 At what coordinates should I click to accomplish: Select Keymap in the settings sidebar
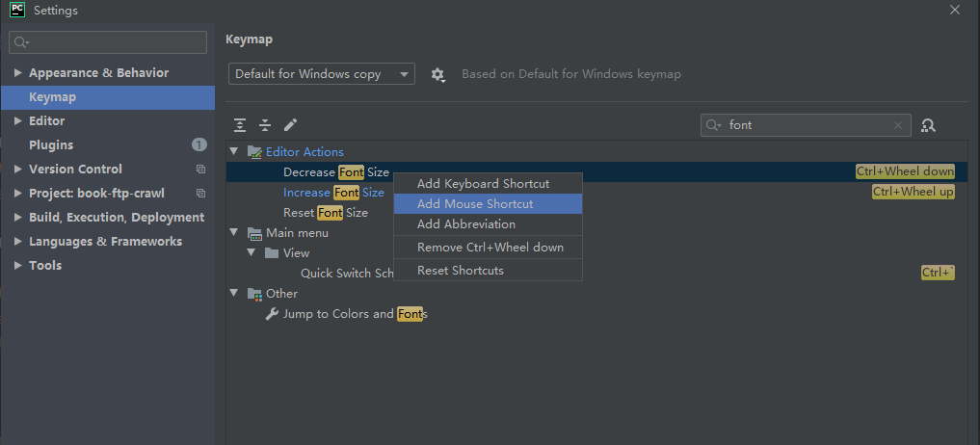coord(108,97)
